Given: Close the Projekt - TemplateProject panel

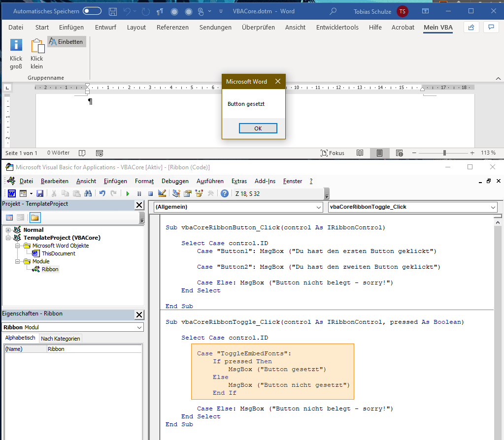Looking at the screenshot, I should point(139,205).
